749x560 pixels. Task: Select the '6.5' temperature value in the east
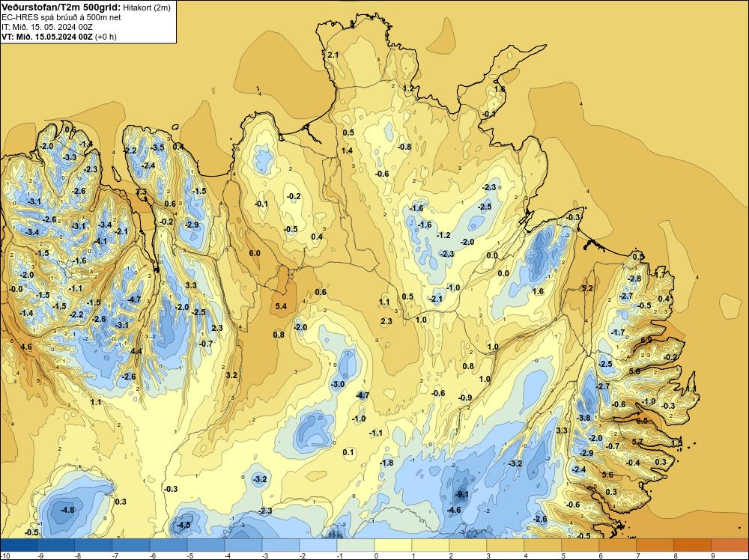pyautogui.click(x=642, y=421)
